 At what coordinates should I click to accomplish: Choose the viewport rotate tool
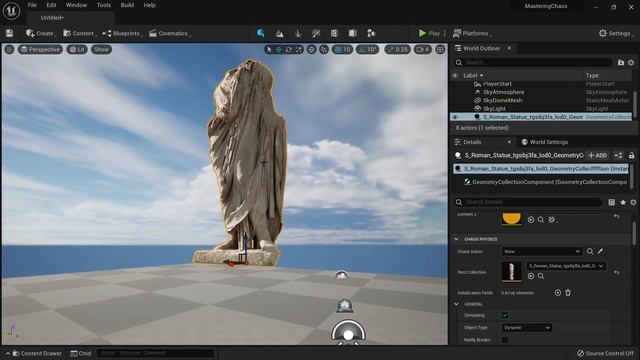pyautogui.click(x=289, y=49)
